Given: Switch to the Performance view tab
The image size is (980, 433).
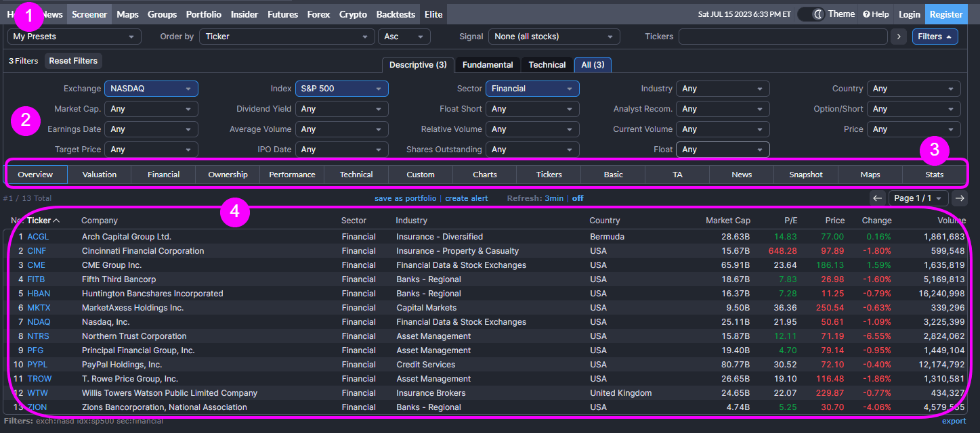Looking at the screenshot, I should click(292, 175).
